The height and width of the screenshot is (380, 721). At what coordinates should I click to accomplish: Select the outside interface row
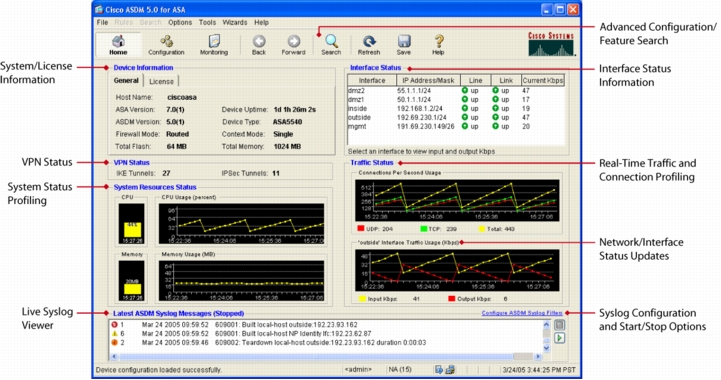click(455, 117)
